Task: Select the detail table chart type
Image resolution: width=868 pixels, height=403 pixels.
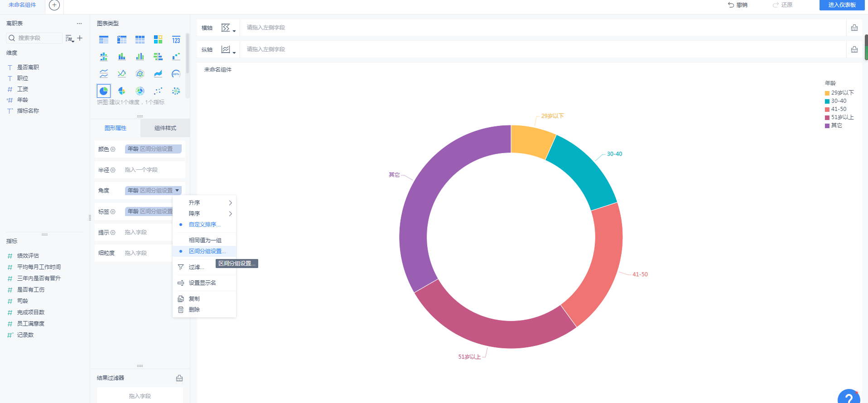Action: (140, 40)
